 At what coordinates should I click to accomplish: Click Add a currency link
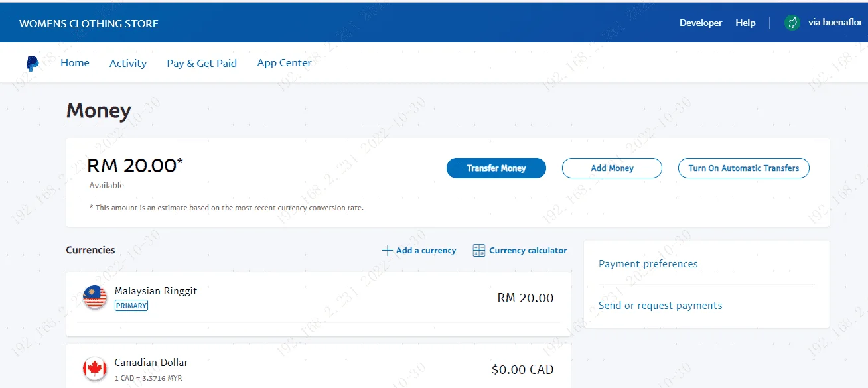pyautogui.click(x=426, y=251)
